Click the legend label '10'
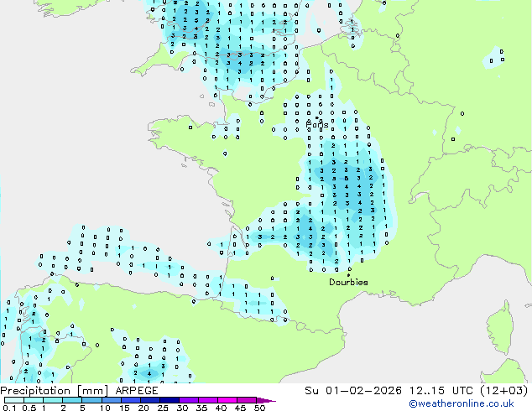532x411 pixels. tap(105, 408)
